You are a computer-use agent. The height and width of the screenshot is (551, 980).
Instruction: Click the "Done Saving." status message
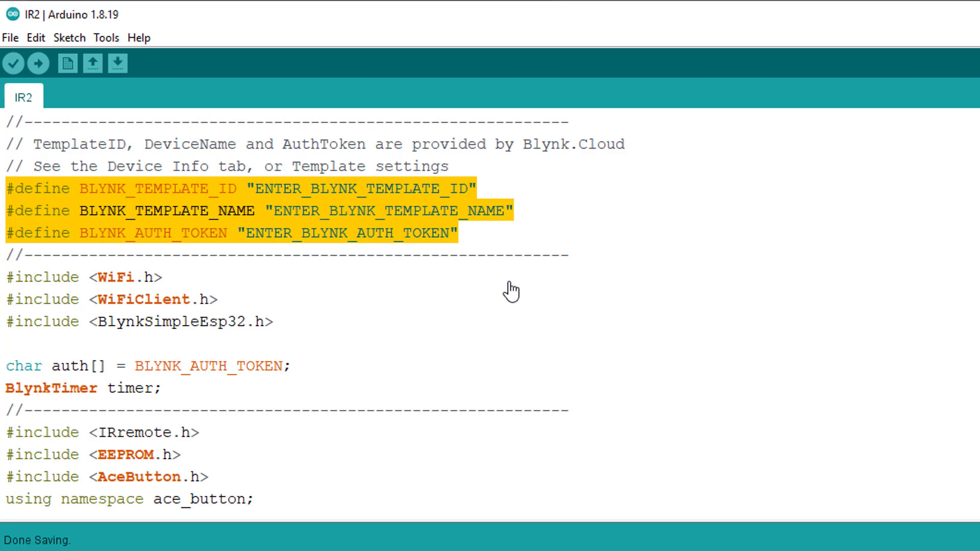[x=37, y=540]
